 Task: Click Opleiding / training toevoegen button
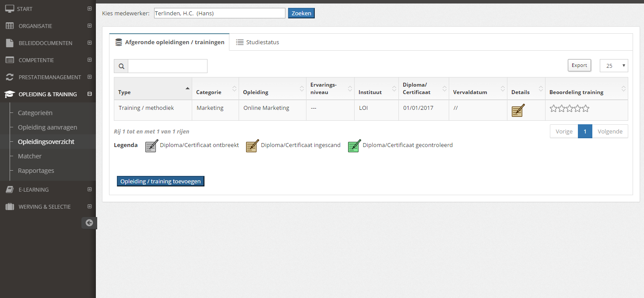[x=160, y=181]
